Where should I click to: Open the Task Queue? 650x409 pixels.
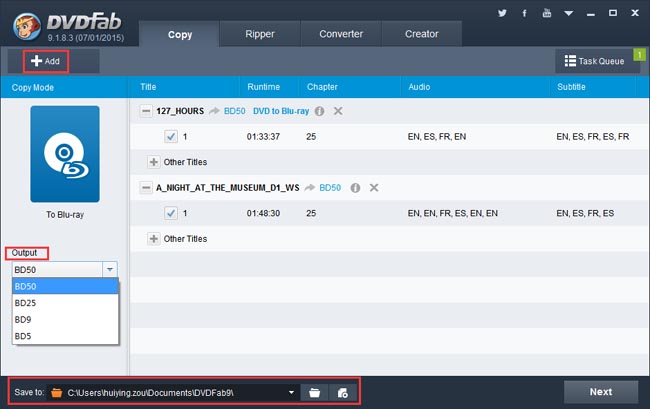594,61
